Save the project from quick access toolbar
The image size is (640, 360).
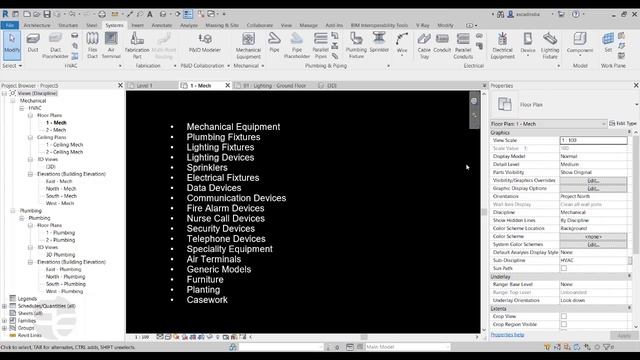47,14
